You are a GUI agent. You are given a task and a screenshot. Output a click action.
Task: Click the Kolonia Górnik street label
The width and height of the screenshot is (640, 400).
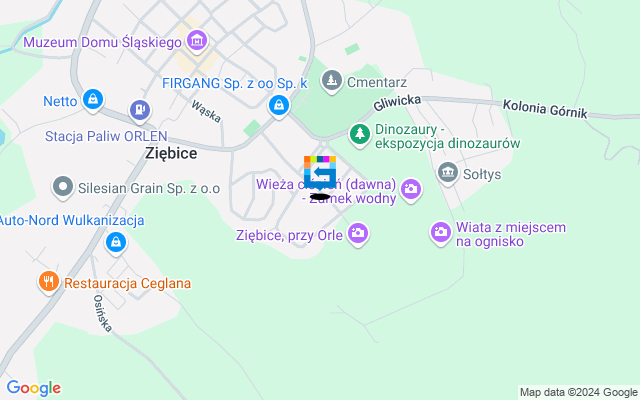[545, 109]
